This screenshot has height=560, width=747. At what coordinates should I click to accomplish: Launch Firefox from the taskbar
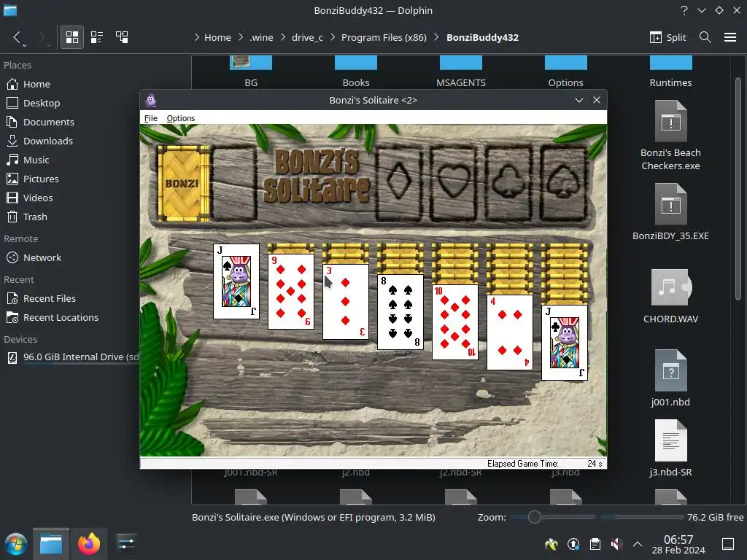click(x=88, y=544)
